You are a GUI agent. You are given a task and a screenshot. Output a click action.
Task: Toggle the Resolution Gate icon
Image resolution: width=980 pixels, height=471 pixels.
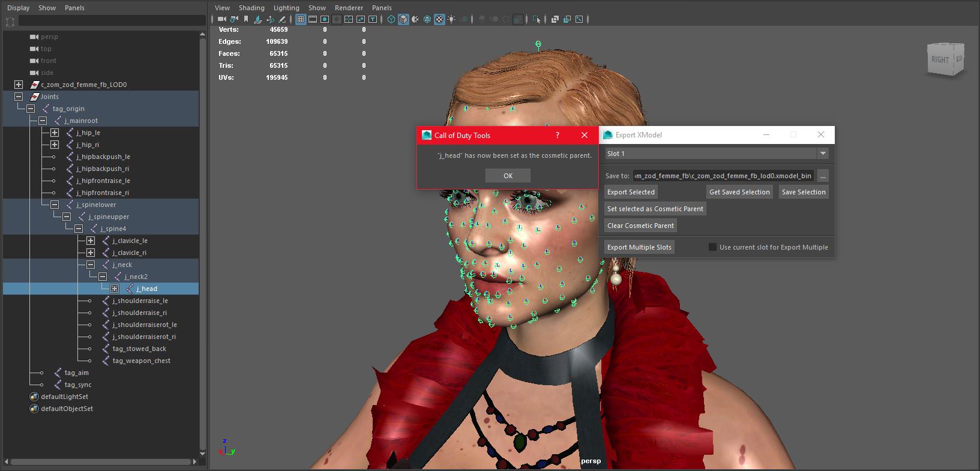[325, 19]
